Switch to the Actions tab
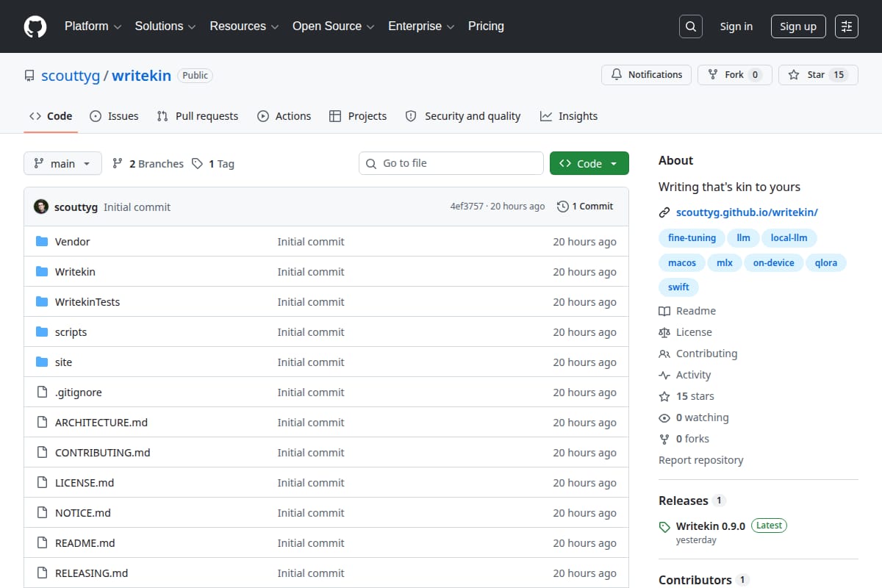This screenshot has height=588, width=882. pyautogui.click(x=284, y=116)
